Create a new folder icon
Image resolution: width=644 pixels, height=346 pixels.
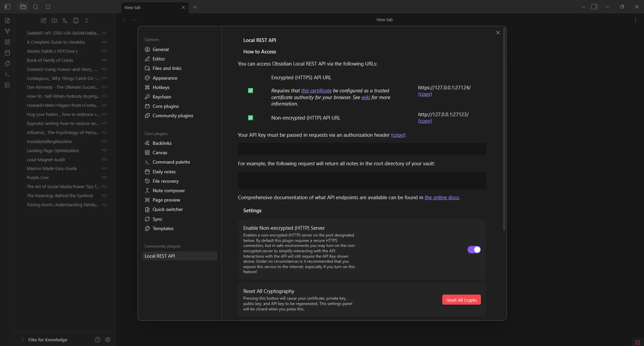[54, 20]
